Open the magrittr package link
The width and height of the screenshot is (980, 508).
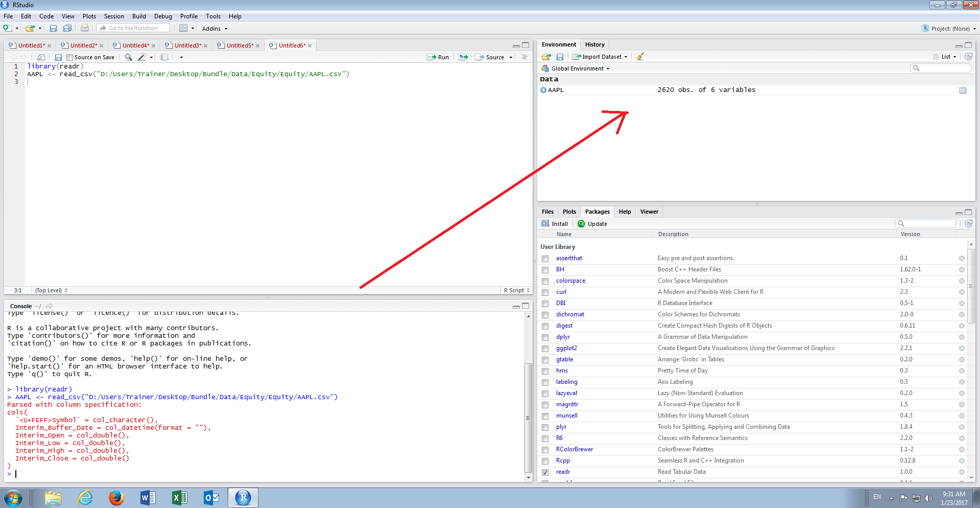567,404
